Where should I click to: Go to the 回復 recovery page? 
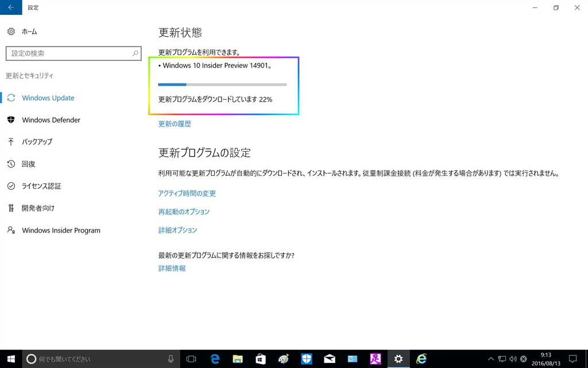pyautogui.click(x=29, y=164)
